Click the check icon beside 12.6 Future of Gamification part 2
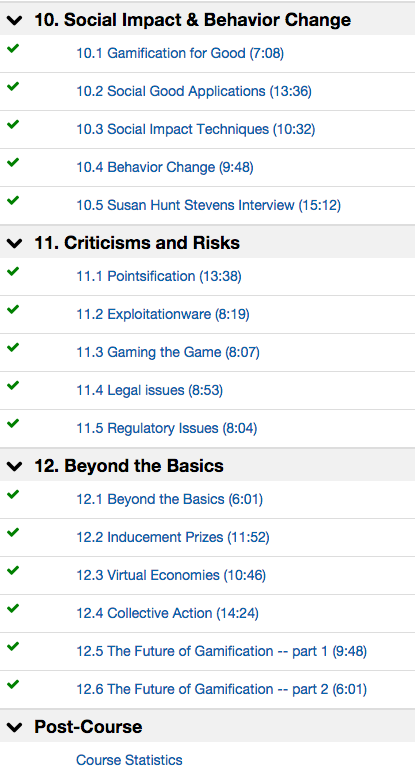The width and height of the screenshot is (415, 777). [x=13, y=685]
